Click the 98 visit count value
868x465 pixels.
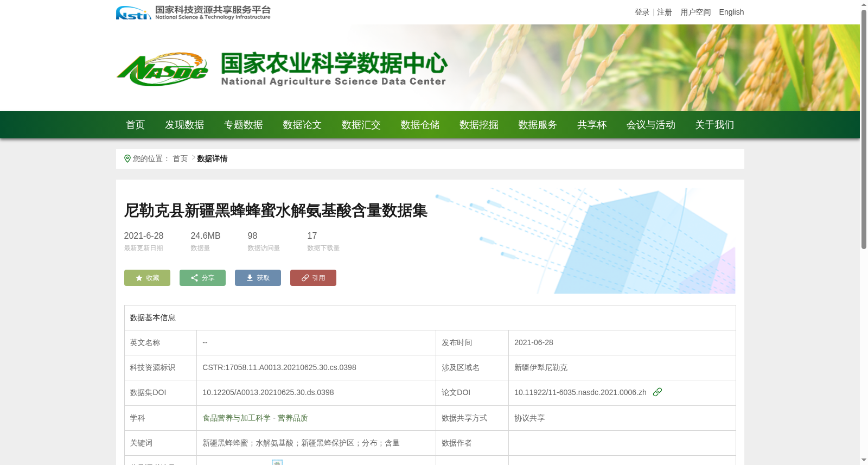point(252,236)
